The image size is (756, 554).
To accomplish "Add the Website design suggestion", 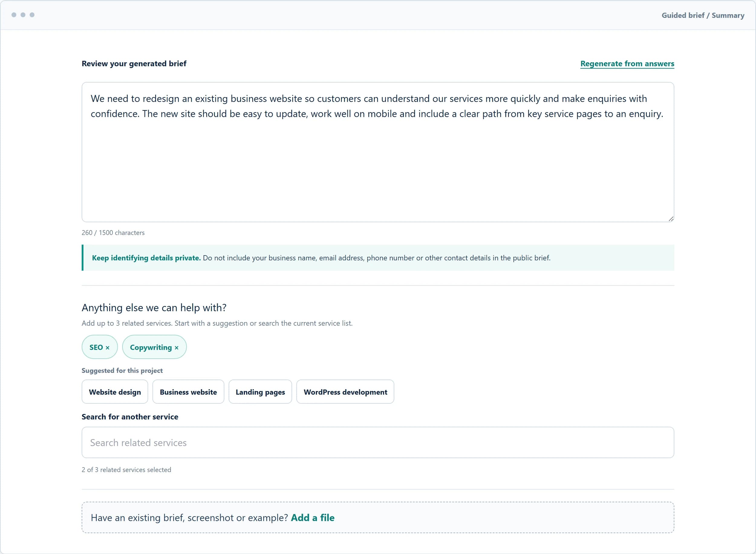I will (115, 392).
